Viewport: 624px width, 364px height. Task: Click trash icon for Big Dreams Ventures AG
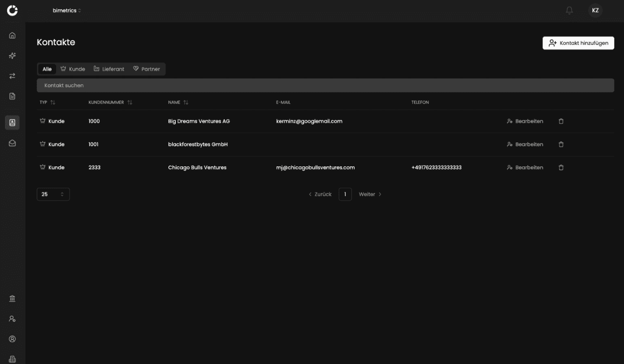[x=561, y=121]
